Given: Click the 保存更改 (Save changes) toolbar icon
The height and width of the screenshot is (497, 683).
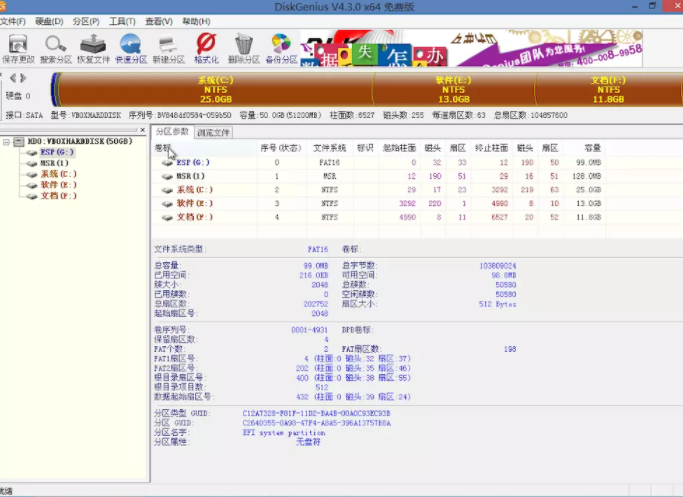Looking at the screenshot, I should [x=18, y=47].
